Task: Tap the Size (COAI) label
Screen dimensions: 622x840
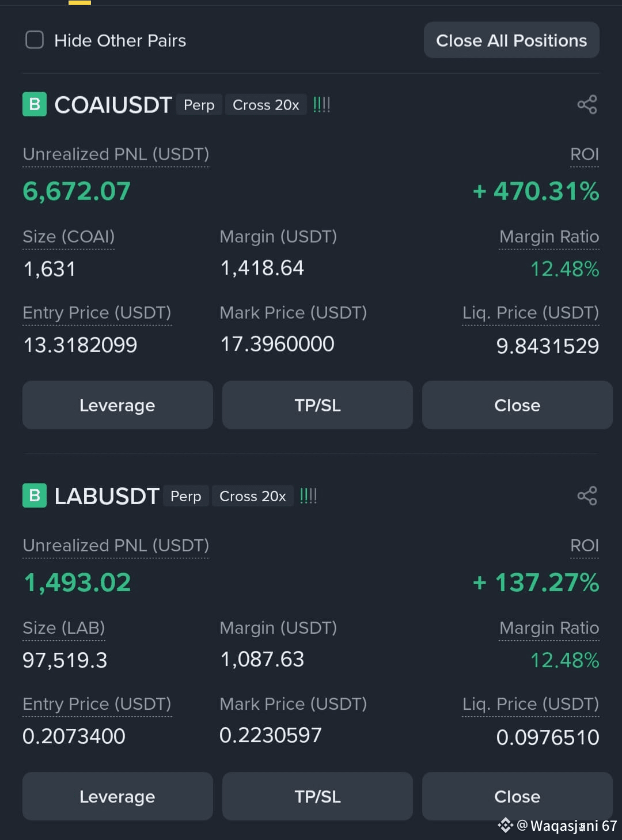Action: 69,237
